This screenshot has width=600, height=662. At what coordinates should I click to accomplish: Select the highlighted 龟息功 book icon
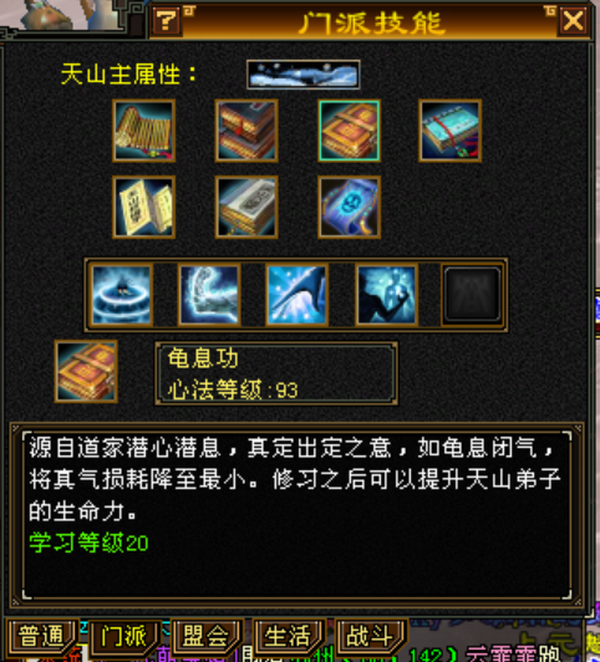(349, 131)
